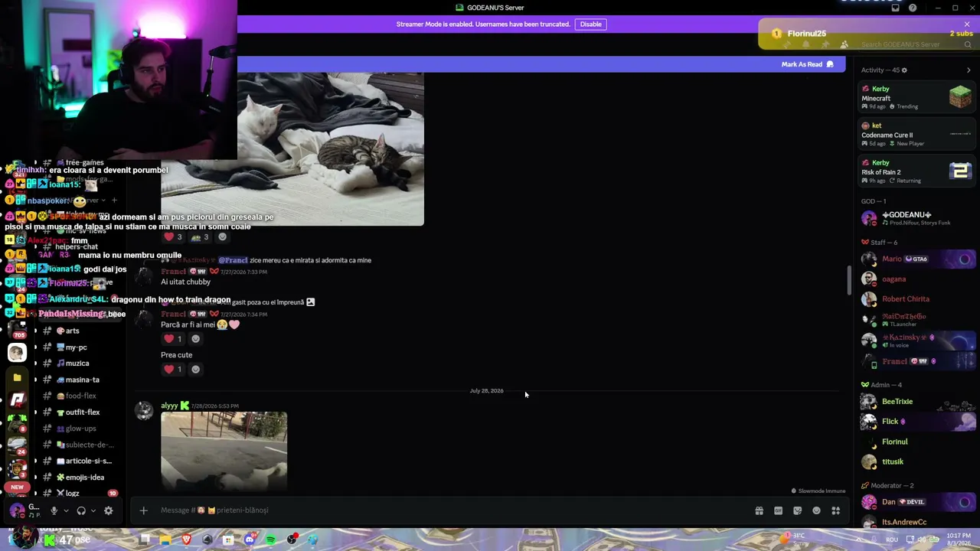Viewport: 980px width, 551px height.
Task: Open Discord user settings gear
Action: (108, 510)
